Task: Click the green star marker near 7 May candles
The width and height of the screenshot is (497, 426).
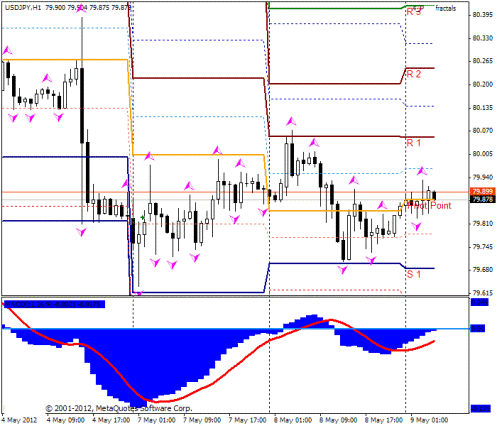Action: [x=143, y=217]
